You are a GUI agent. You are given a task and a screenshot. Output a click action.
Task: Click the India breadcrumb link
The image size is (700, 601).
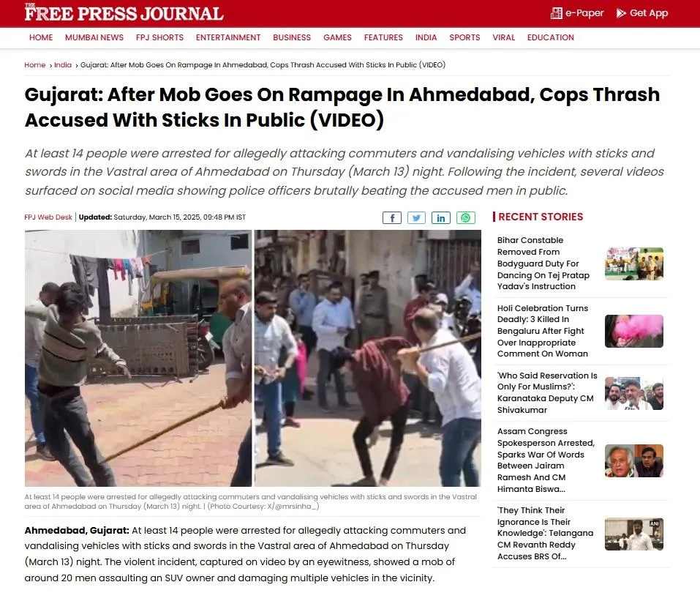pyautogui.click(x=63, y=65)
